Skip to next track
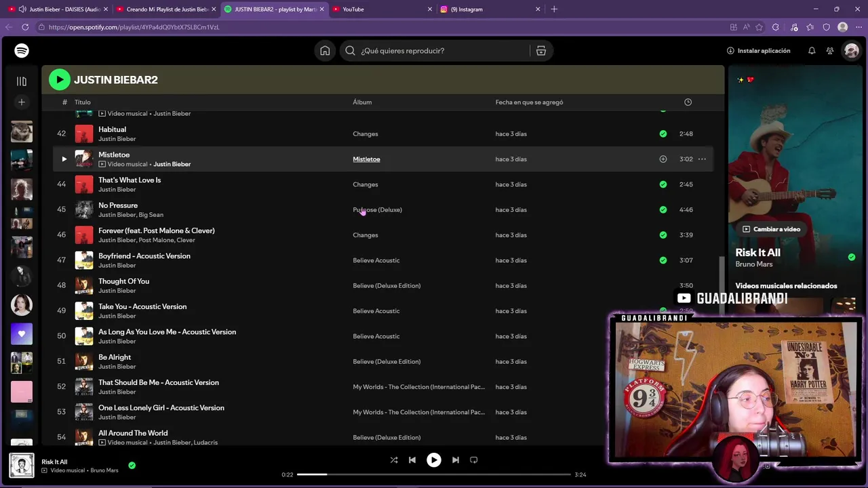 [456, 460]
